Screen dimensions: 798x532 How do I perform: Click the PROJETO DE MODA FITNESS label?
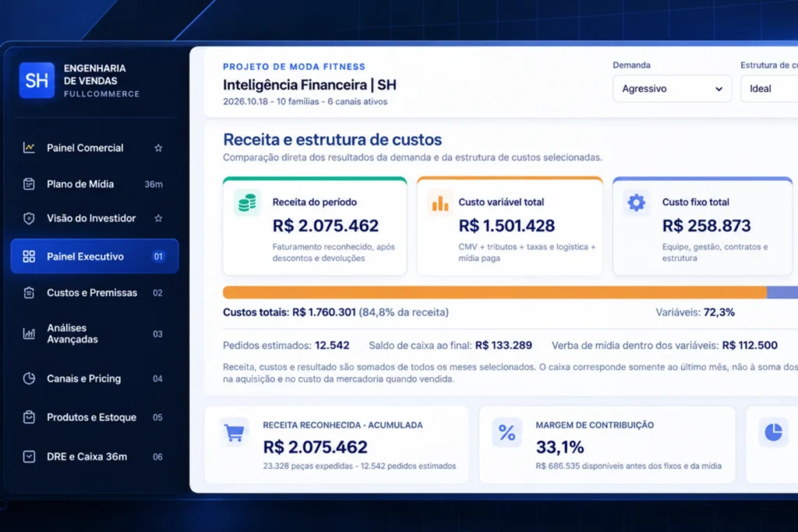pyautogui.click(x=294, y=67)
